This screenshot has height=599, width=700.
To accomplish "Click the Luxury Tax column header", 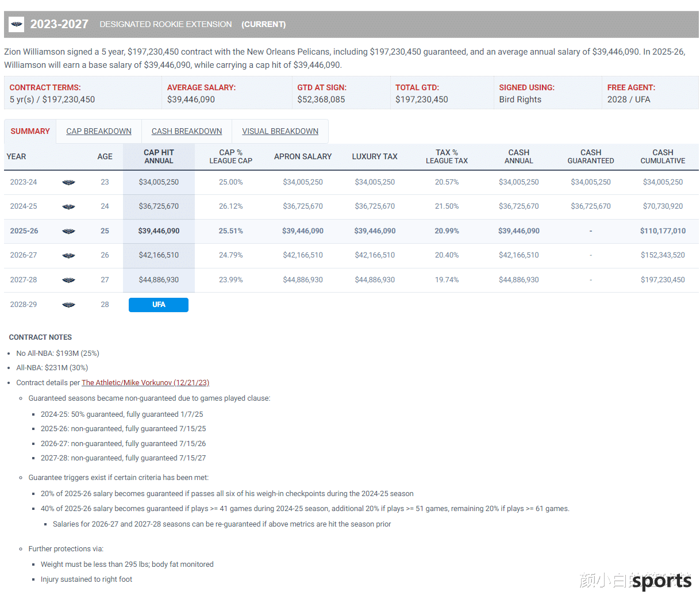I will pos(375,156).
